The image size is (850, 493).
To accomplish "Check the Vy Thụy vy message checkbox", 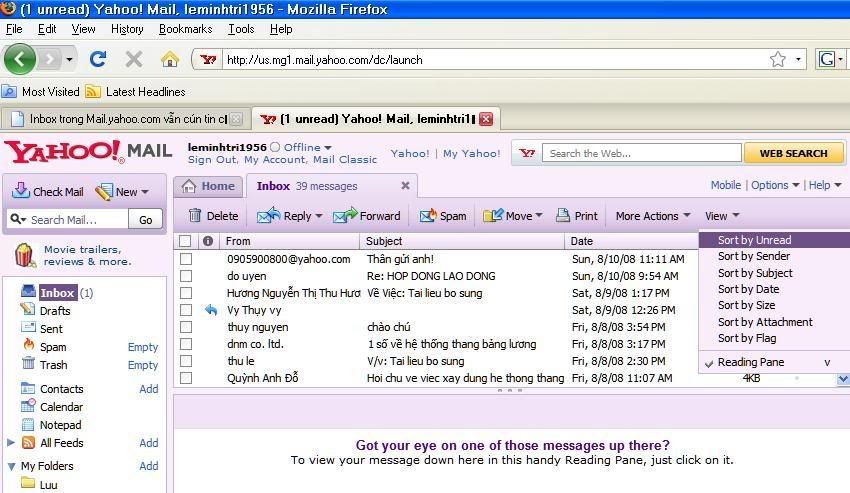I will click(x=186, y=310).
